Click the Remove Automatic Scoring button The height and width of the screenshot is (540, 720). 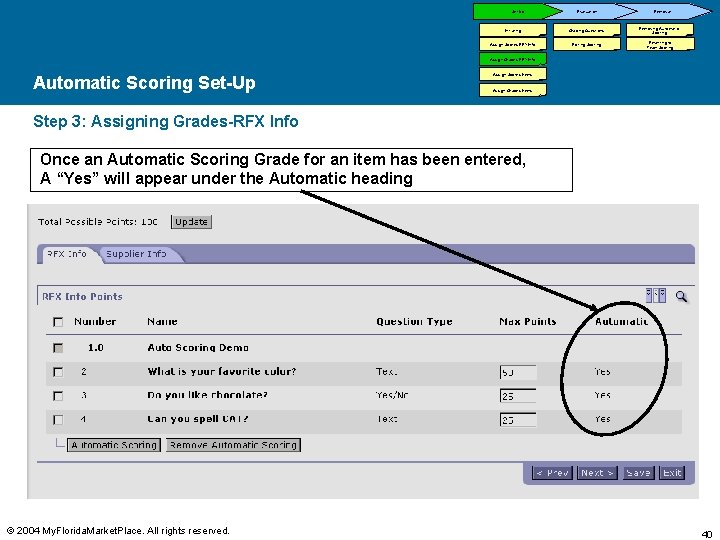click(233, 445)
